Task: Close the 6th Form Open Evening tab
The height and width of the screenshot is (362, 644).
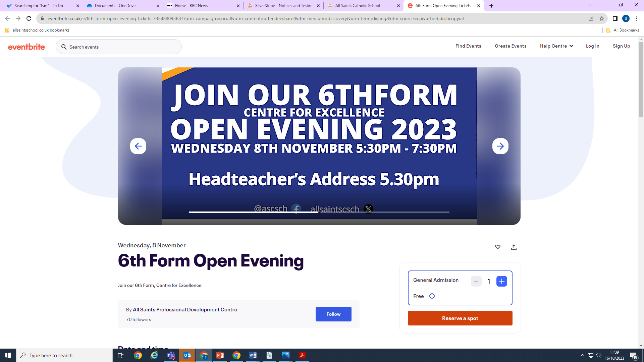Action: pos(479,6)
